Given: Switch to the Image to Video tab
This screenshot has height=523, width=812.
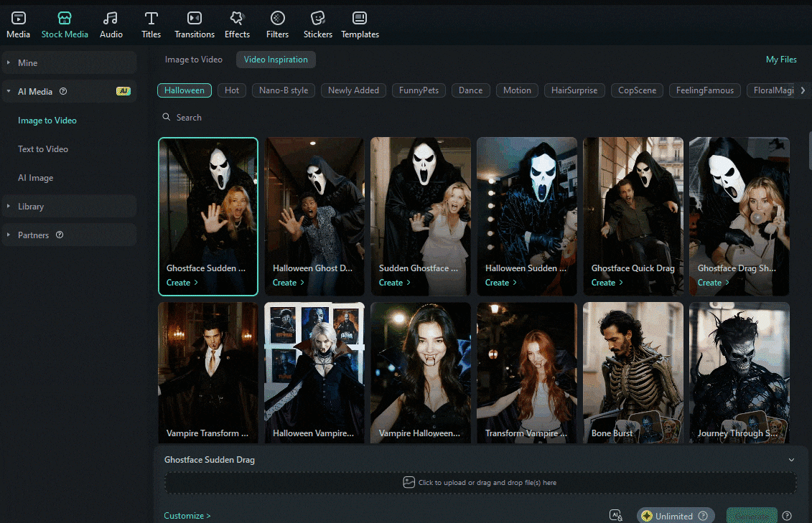Looking at the screenshot, I should click(193, 59).
